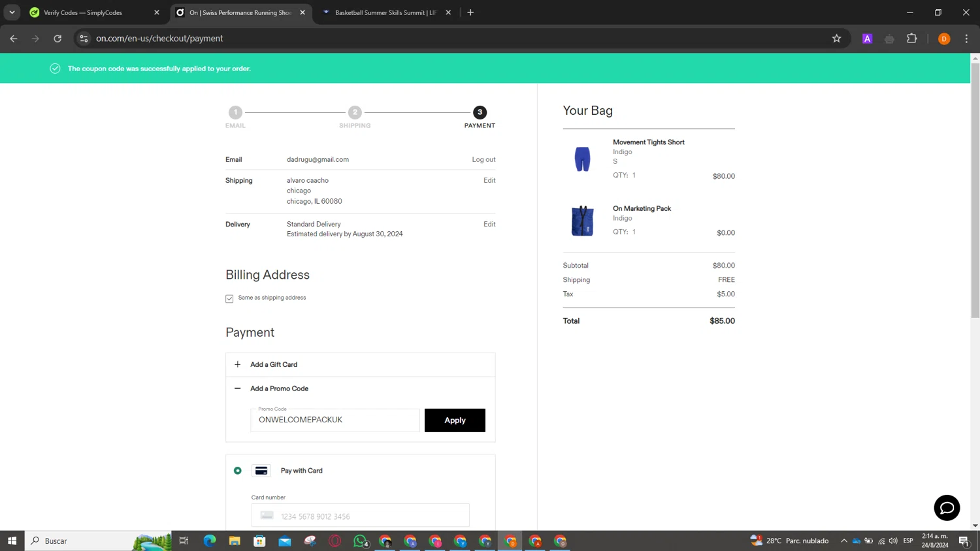Click the browser forward arrow

[x=35, y=39]
